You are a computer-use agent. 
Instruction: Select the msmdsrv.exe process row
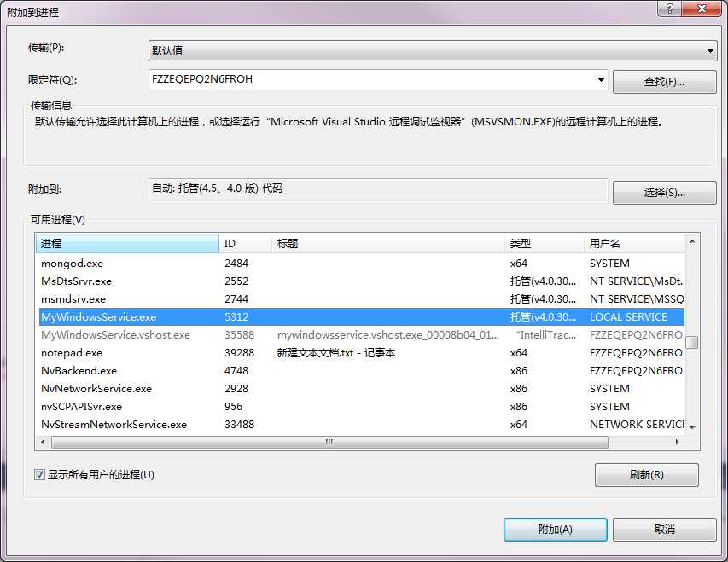click(x=362, y=298)
